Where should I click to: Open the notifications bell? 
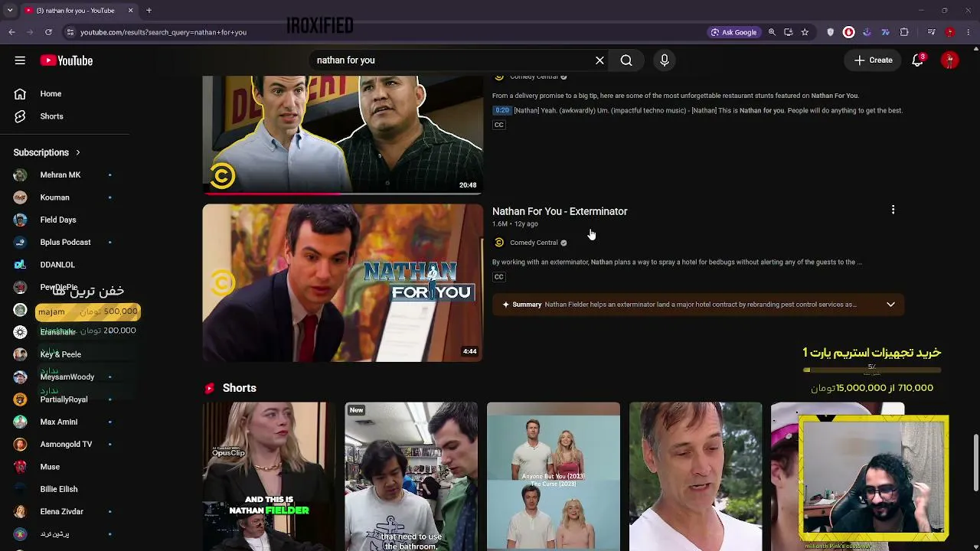pos(917,60)
